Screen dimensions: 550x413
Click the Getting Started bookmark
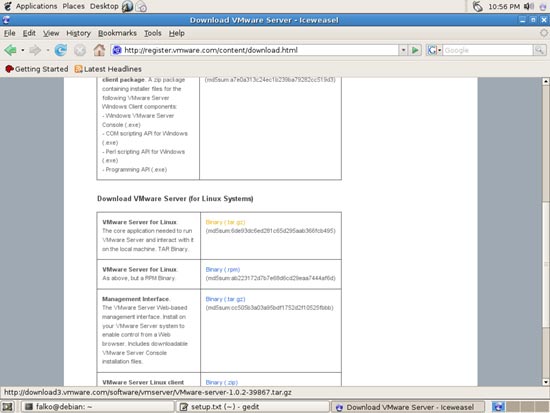coord(36,69)
